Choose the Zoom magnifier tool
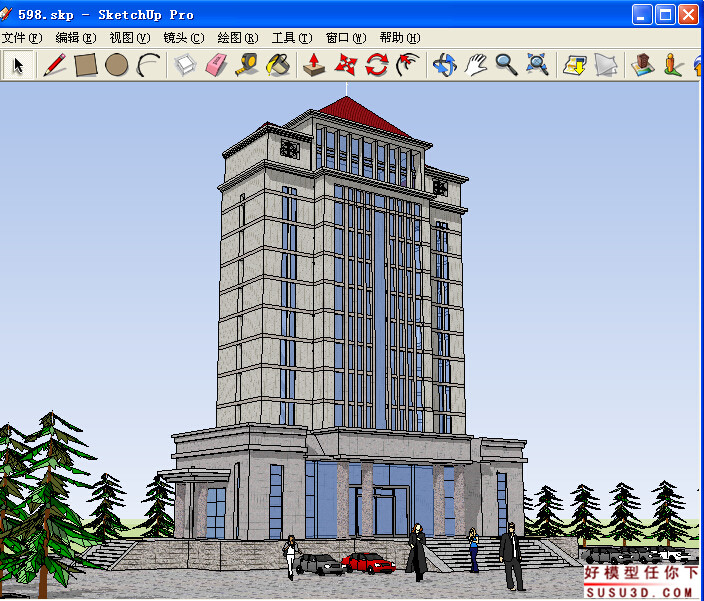 click(506, 66)
